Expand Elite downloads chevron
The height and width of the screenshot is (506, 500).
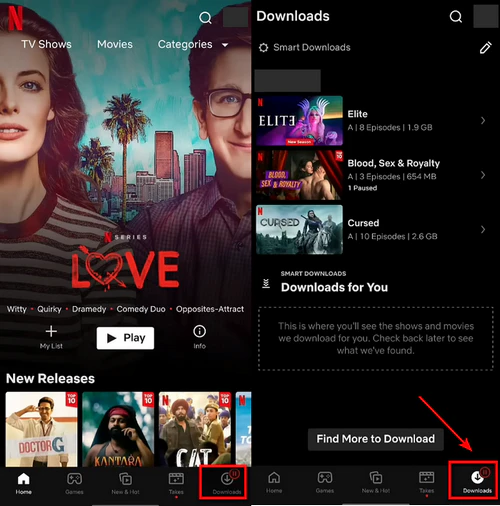(483, 121)
